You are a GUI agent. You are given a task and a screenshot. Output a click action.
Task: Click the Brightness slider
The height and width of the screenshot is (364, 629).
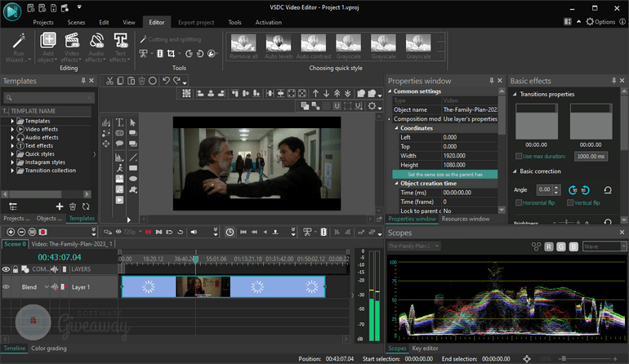tap(568, 222)
